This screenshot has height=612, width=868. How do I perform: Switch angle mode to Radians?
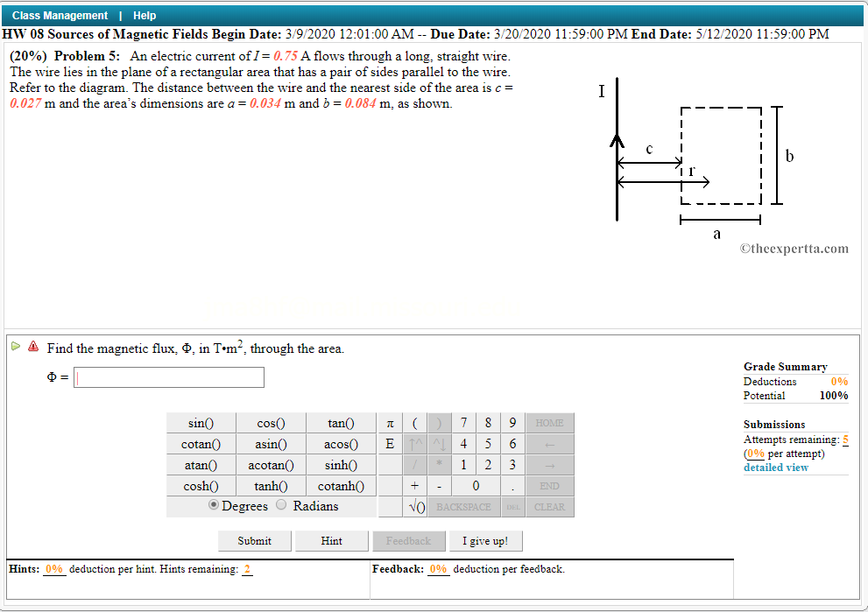[x=281, y=505]
